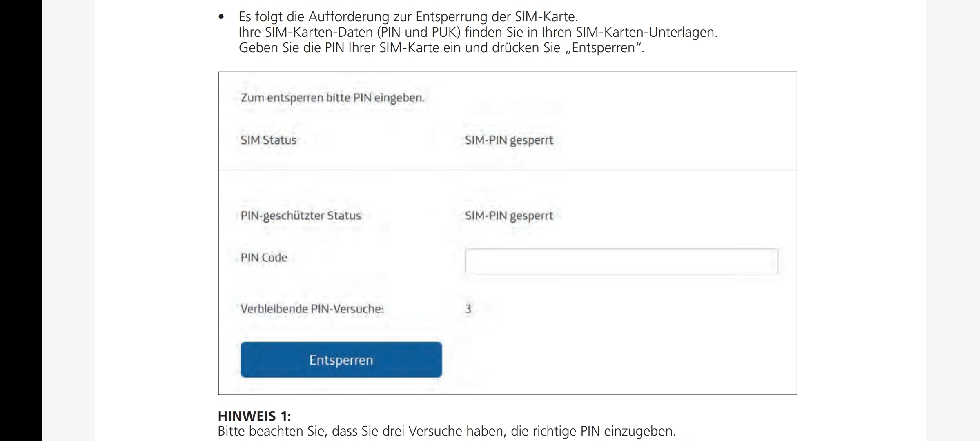Focus the PIN Code input field
The width and height of the screenshot is (980, 441).
coord(621,261)
